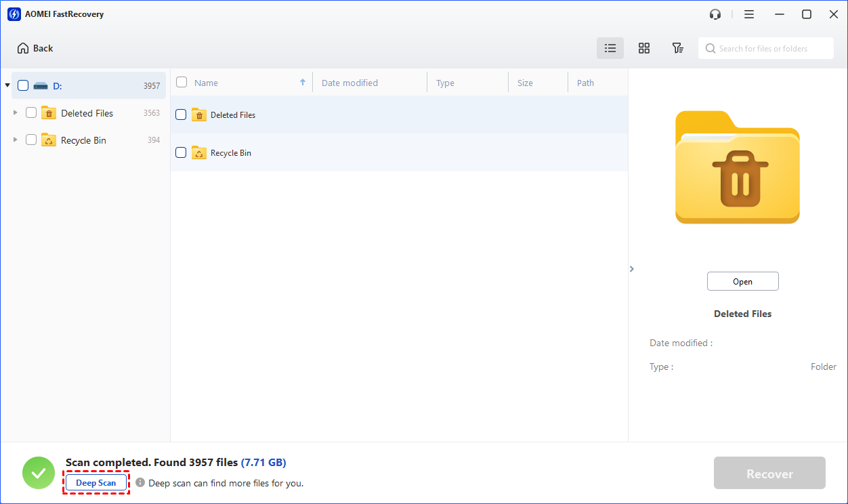The width and height of the screenshot is (848, 504).
Task: Collapse the D: drive tree node
Action: click(7, 86)
